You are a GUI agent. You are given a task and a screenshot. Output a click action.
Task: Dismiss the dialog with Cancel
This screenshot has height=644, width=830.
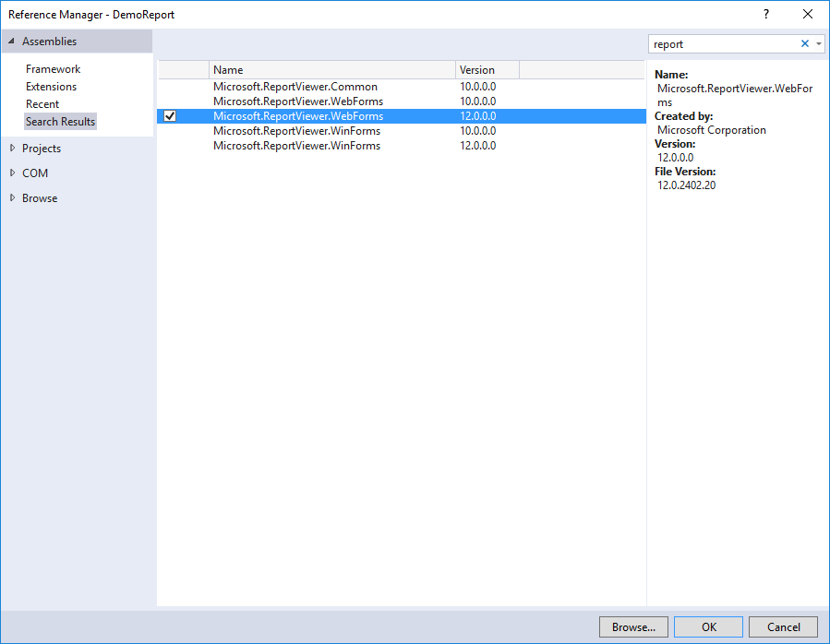coord(782,626)
